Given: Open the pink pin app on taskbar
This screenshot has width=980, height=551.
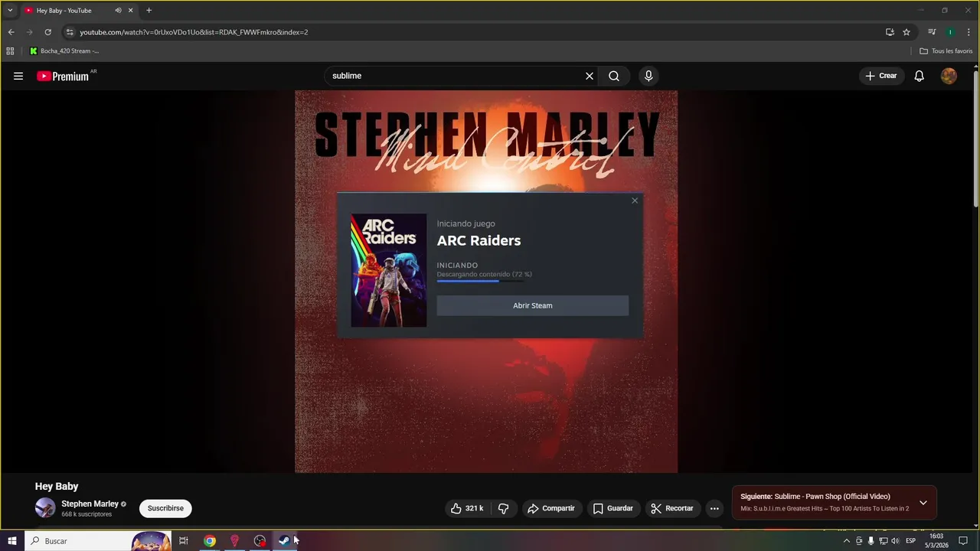Looking at the screenshot, I should point(235,541).
